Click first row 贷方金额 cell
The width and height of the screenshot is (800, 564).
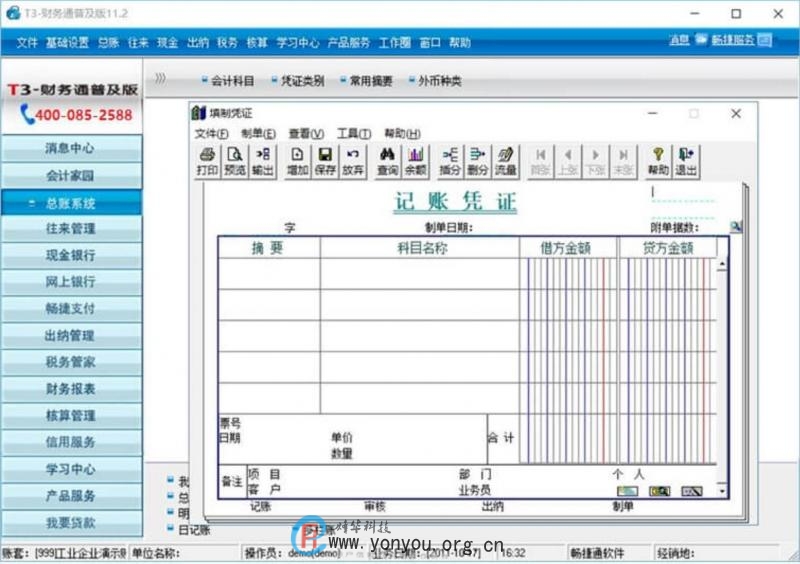[668, 274]
